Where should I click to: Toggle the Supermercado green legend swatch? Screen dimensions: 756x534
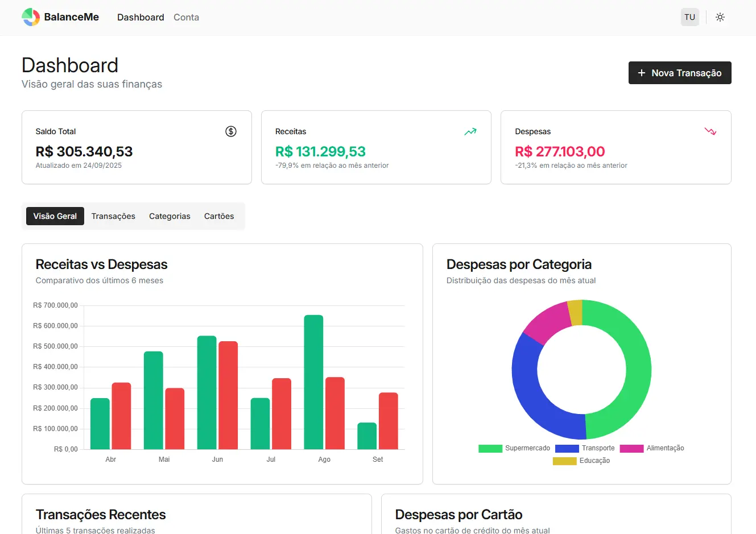[x=490, y=449]
